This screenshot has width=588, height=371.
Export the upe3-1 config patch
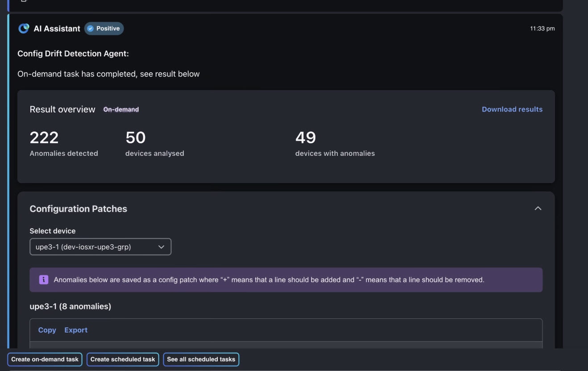point(76,330)
